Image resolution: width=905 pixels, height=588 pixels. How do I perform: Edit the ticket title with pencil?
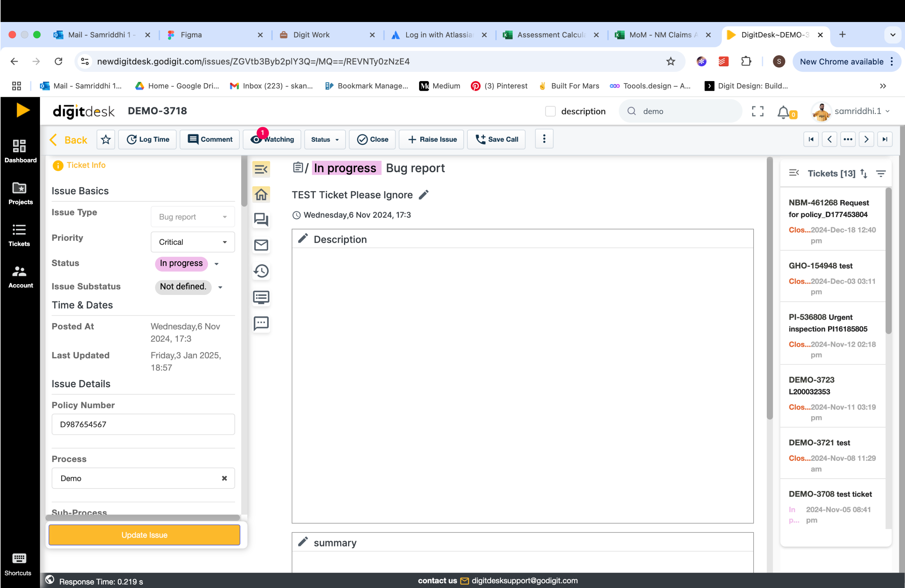[424, 195]
